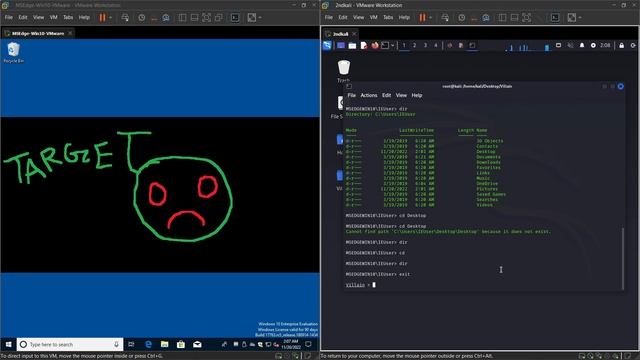Switch to Kali workspace 3
Viewport: 640px width, 360px height.
pyautogui.click(x=425, y=45)
